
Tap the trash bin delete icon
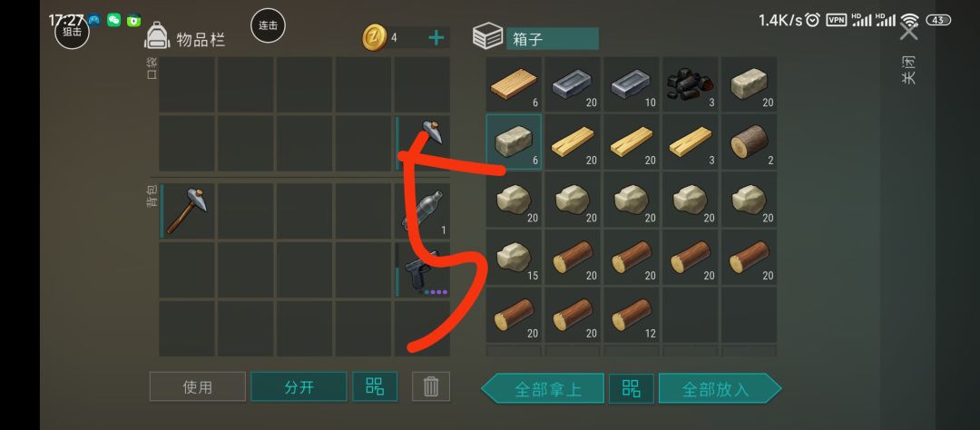coord(431,386)
